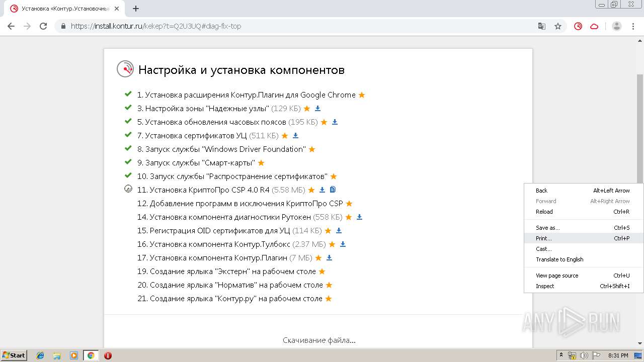Click the 8:31 PM taskbar clock
The width and height of the screenshot is (644, 362).
click(x=618, y=355)
